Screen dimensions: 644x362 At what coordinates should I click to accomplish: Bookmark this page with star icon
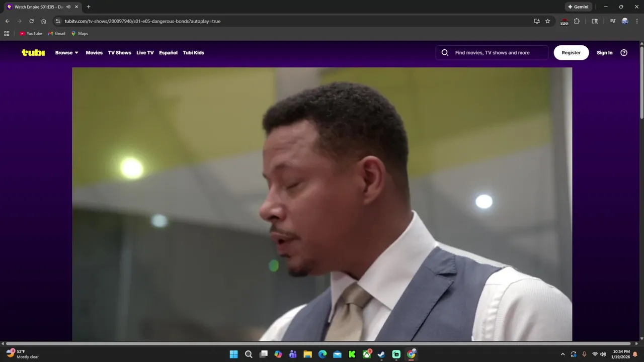[548, 21]
